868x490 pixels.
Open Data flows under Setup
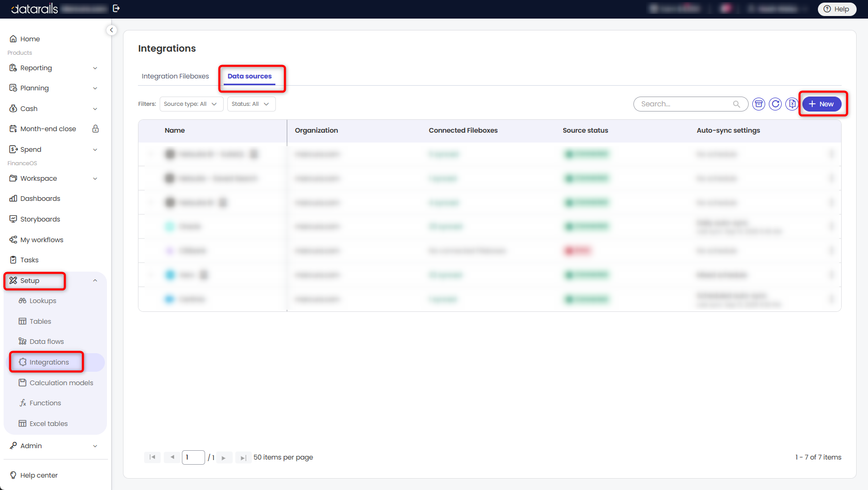coord(47,341)
